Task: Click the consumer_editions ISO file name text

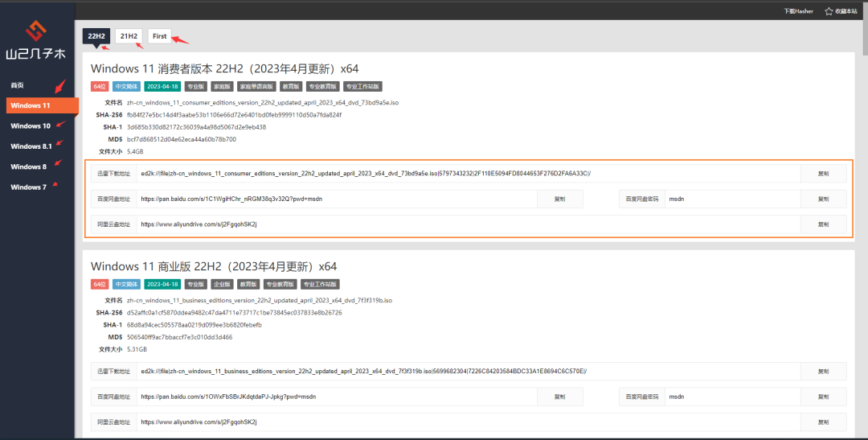Action: coord(262,102)
